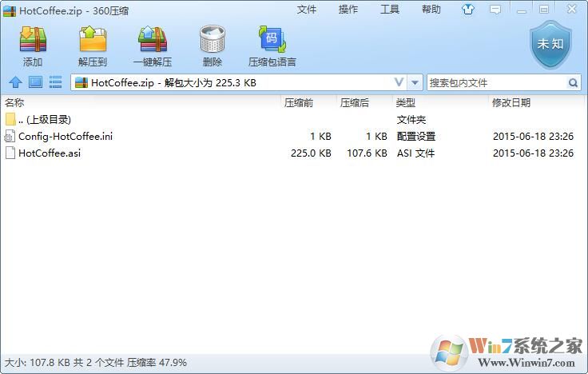Switch to large icon view mode

[x=36, y=82]
